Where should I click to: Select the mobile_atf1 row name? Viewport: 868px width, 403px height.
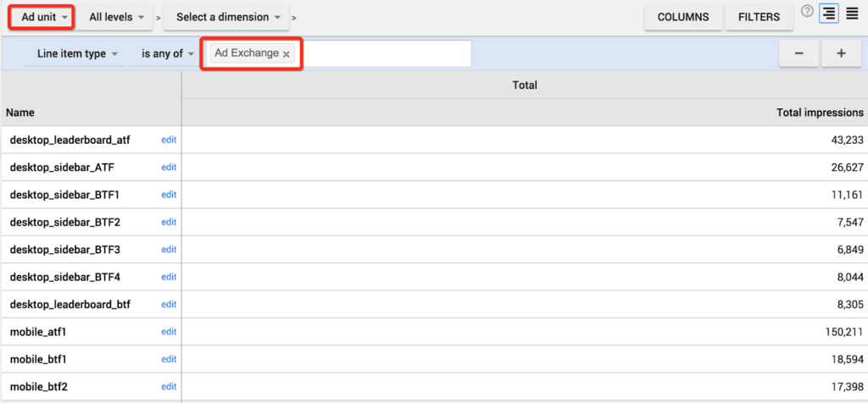click(x=38, y=332)
